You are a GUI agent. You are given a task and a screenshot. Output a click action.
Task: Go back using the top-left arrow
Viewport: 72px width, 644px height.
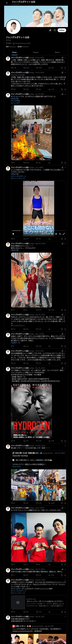click(x=7, y=3)
